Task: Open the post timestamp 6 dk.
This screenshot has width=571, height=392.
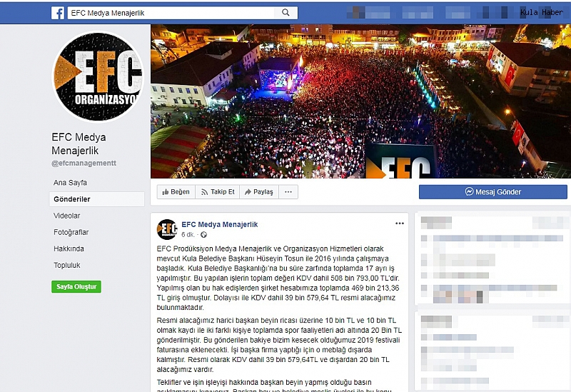Action: click(188, 235)
